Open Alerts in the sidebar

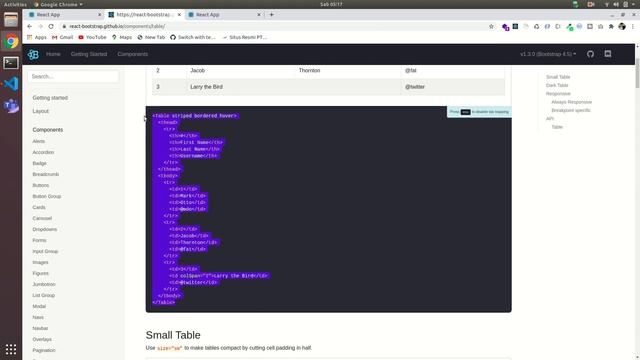[39, 141]
